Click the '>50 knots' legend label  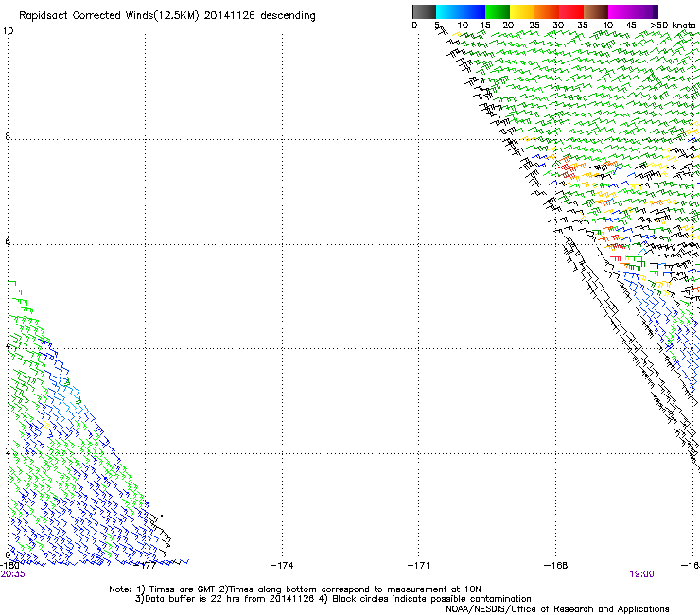673,25
